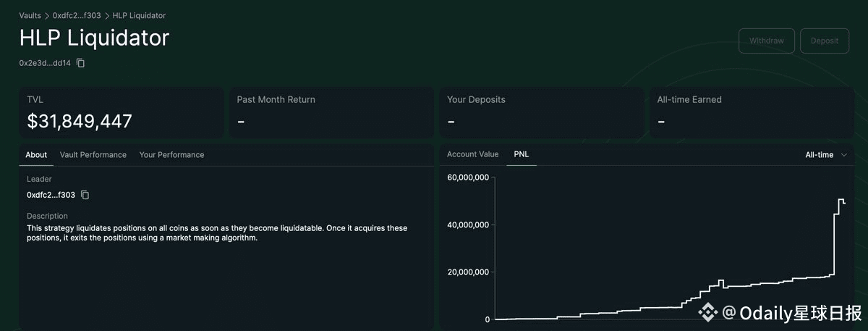Click the HLP Liquidator breadcrumb item
This screenshot has width=868, height=331.
coord(139,15)
